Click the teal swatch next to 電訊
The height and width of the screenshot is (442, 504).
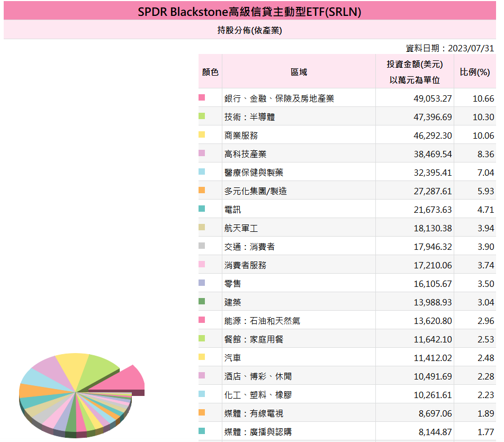pyautogui.click(x=202, y=209)
